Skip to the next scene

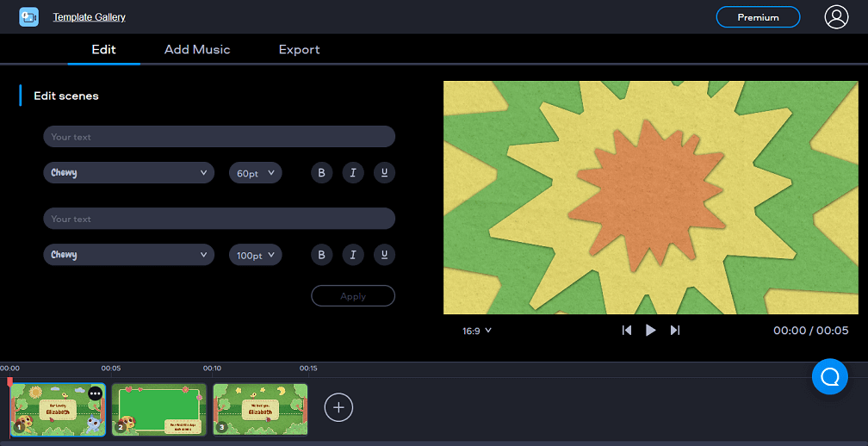[675, 331]
